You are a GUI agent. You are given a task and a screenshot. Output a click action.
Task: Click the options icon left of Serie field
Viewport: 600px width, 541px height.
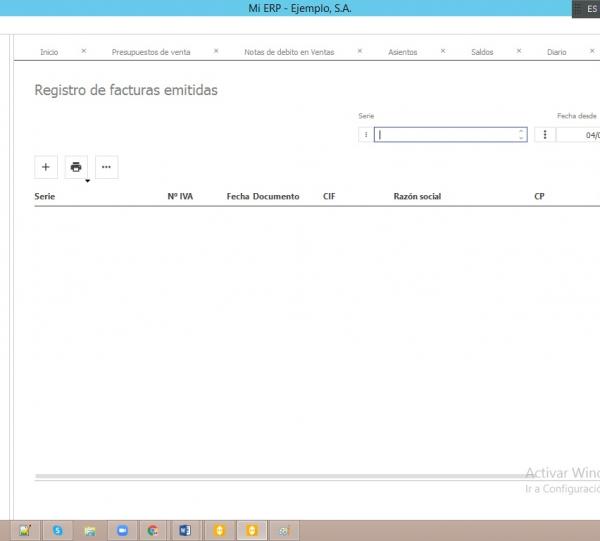pyautogui.click(x=366, y=134)
